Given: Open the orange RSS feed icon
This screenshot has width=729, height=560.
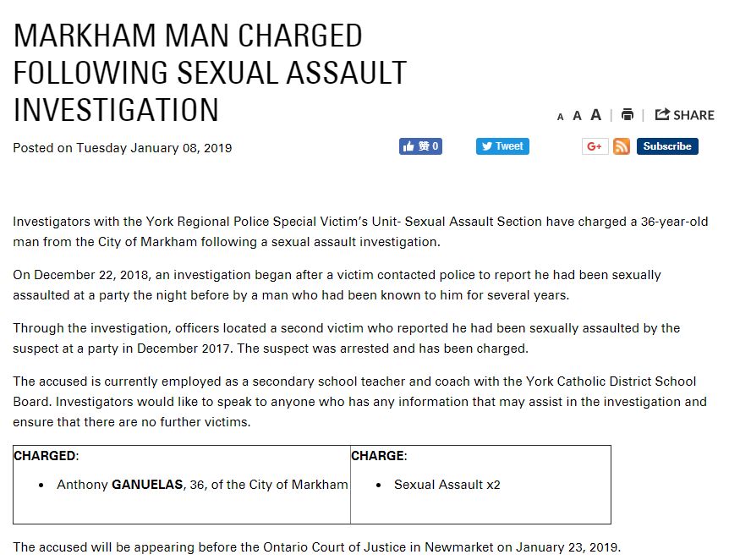Looking at the screenshot, I should coord(622,146).
